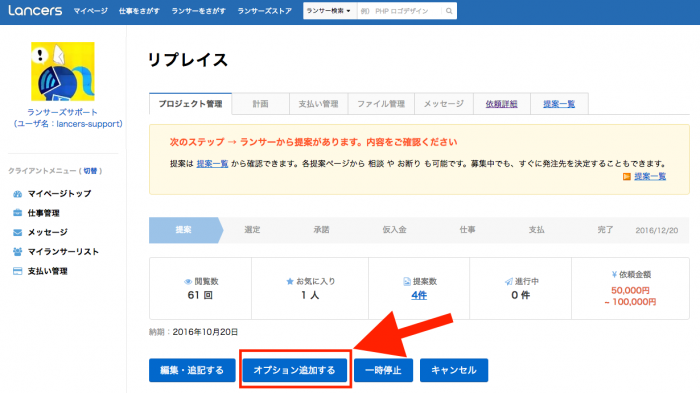Click the 選定 progress step

pos(252,230)
